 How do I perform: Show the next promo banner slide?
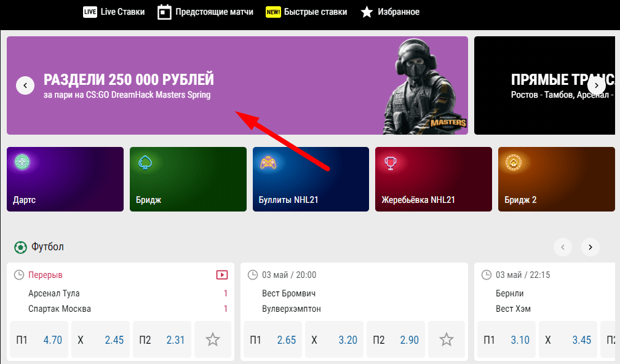click(x=596, y=85)
